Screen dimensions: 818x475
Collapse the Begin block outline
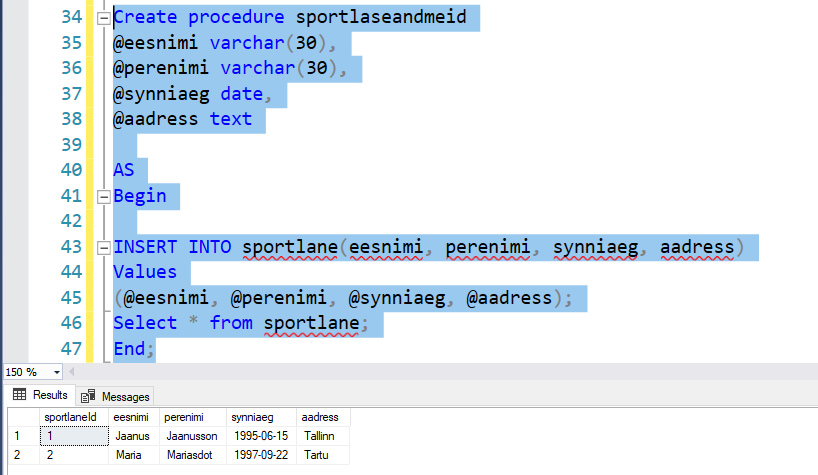tap(102, 195)
